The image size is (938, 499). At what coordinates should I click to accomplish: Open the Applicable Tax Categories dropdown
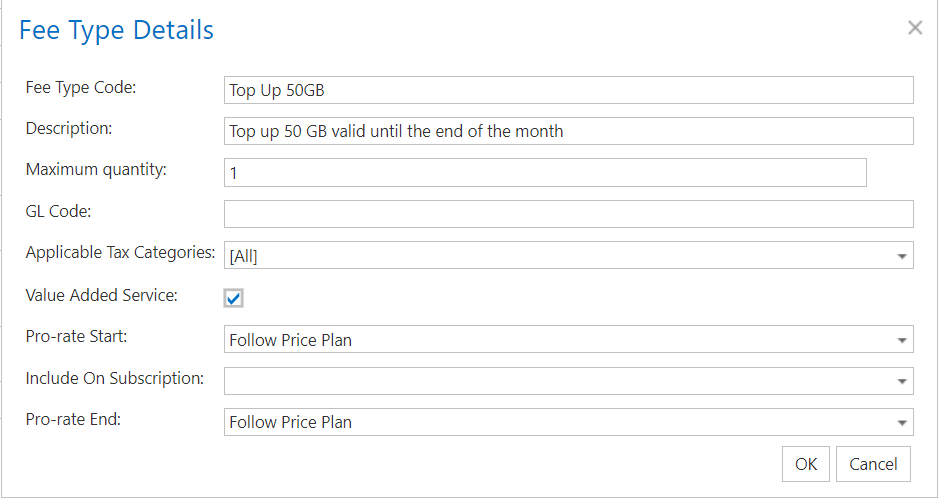568,256
